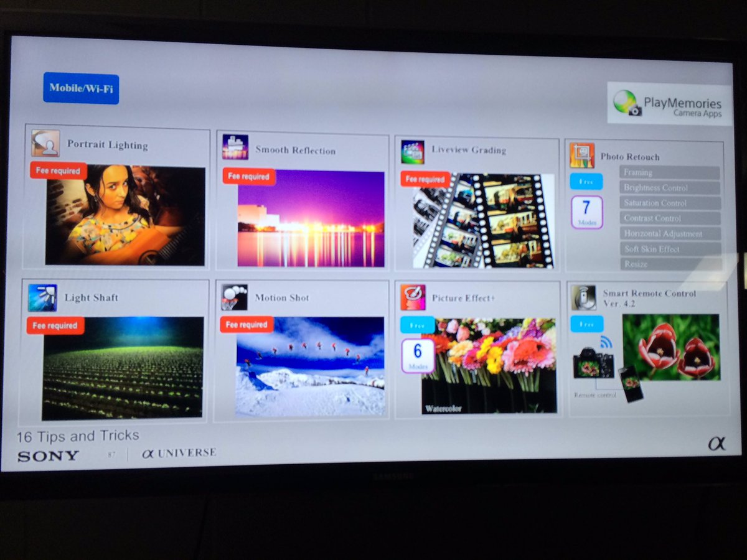This screenshot has width=747, height=560.
Task: Click the Mobile/Wi-Fi blue button
Action: click(x=81, y=88)
